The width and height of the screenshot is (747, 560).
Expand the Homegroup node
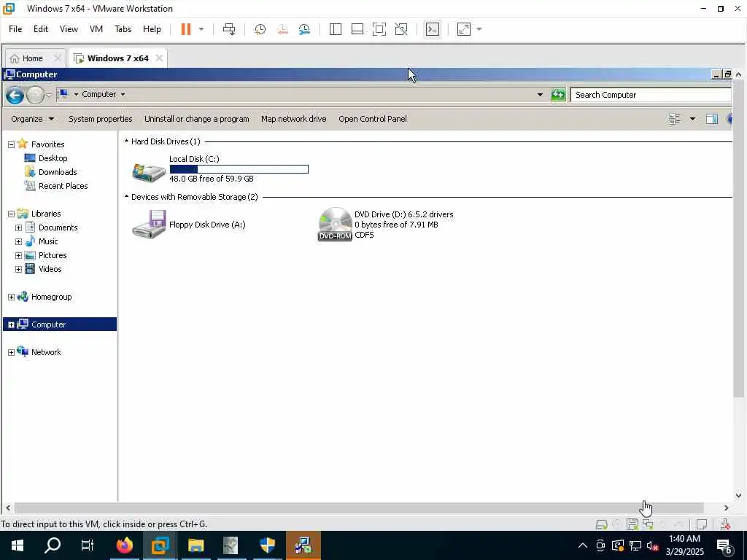click(11, 297)
